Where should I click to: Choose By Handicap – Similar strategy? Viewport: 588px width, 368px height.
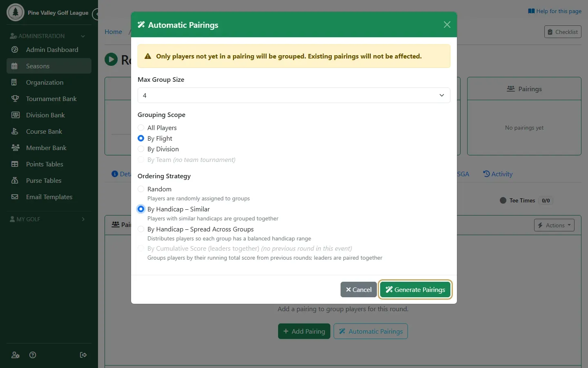(141, 209)
